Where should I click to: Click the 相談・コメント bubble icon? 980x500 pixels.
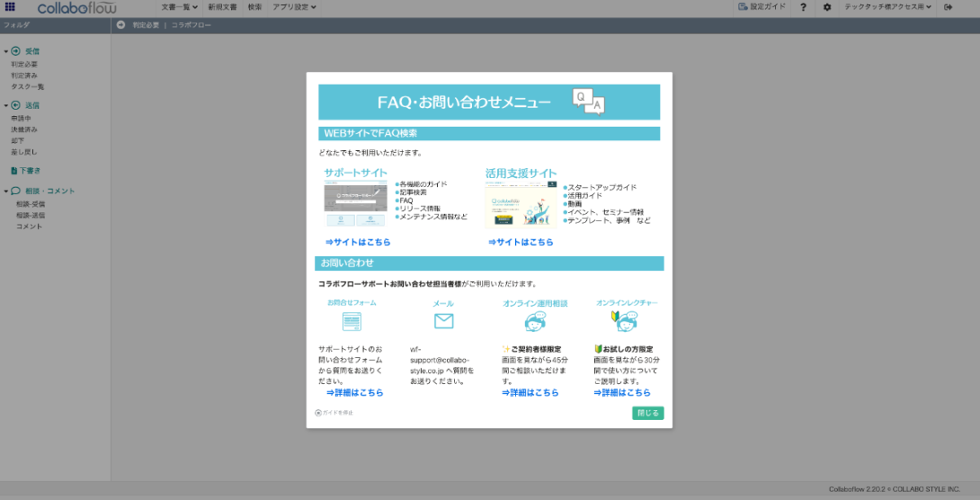[15, 192]
